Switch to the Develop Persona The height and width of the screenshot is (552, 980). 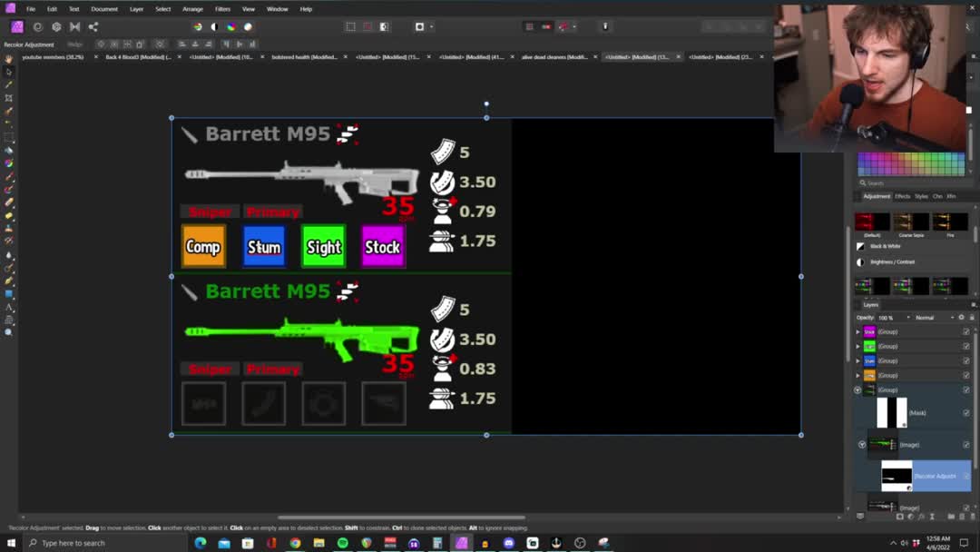[56, 27]
